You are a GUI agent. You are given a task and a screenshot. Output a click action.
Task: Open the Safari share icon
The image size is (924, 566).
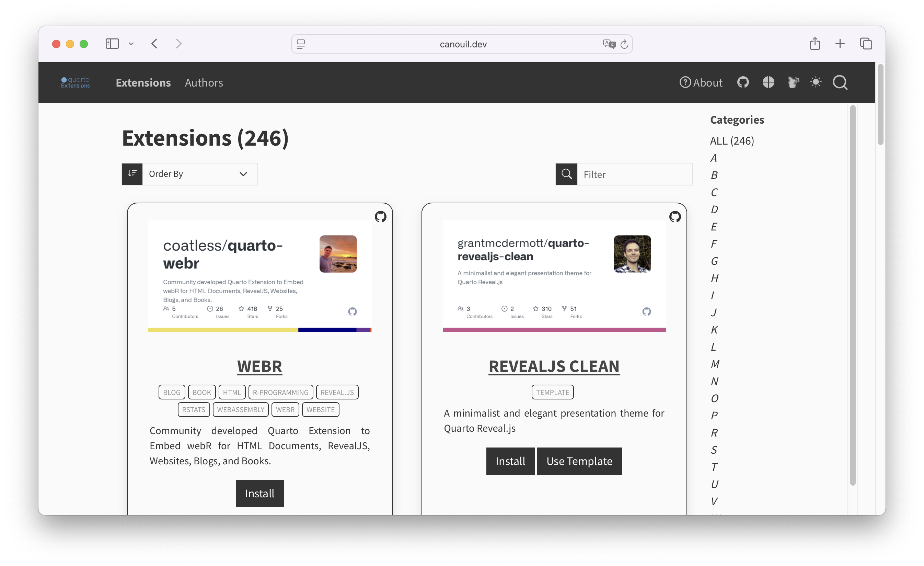[x=815, y=44]
